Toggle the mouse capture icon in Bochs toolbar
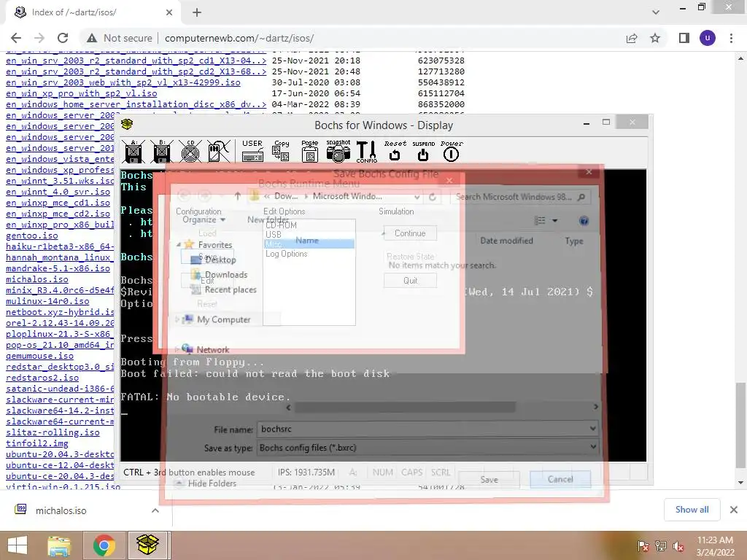This screenshot has height=560, width=747. click(x=219, y=152)
